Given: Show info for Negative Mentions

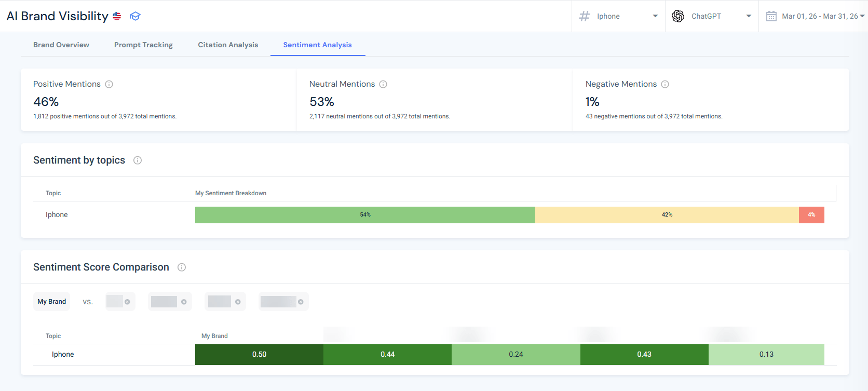Looking at the screenshot, I should pos(665,84).
